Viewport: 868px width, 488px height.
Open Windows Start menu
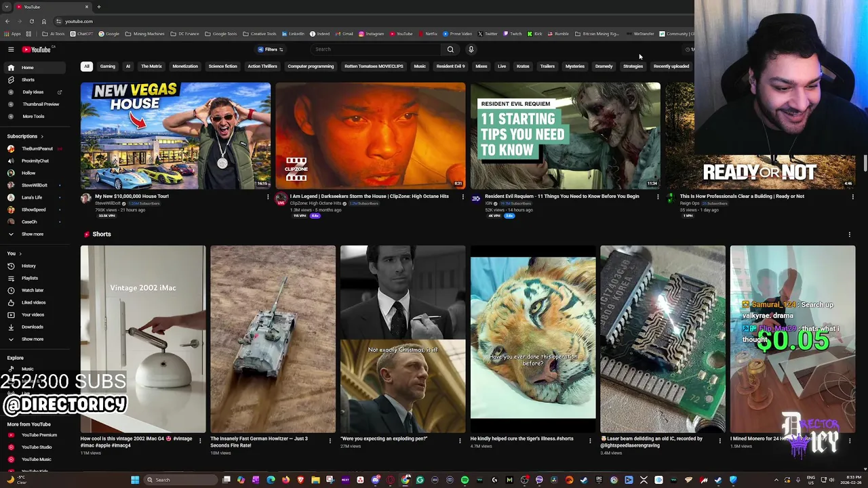click(135, 480)
